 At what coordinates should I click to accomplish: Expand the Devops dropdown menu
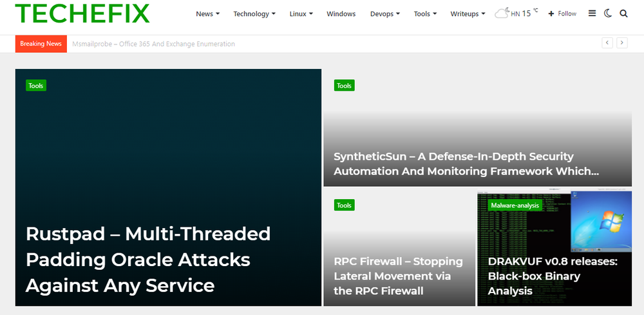tap(385, 14)
